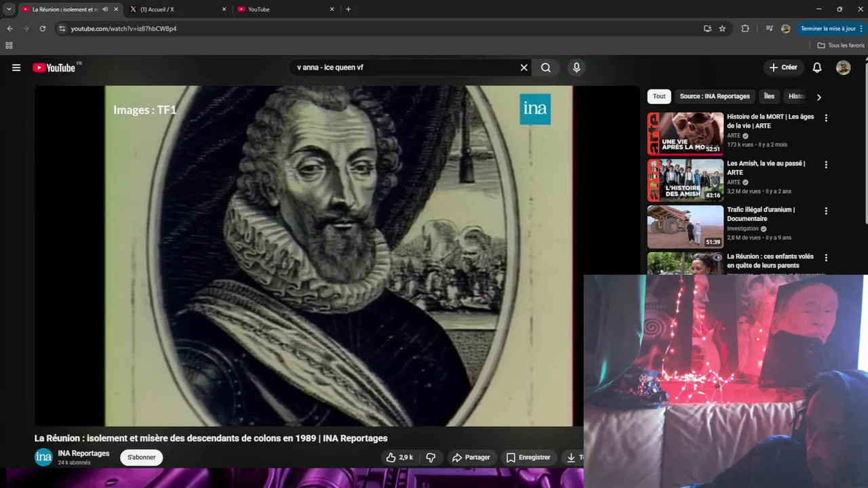
Task: Open the Investigation channel link
Action: [743, 228]
